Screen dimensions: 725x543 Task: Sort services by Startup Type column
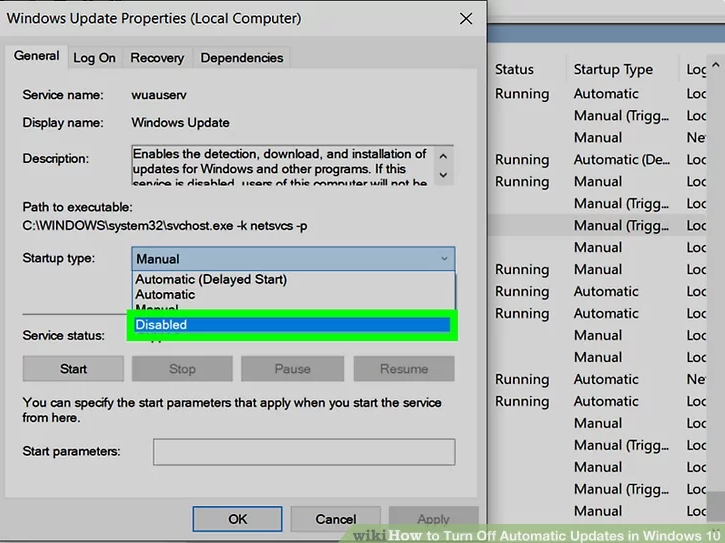[x=613, y=70]
